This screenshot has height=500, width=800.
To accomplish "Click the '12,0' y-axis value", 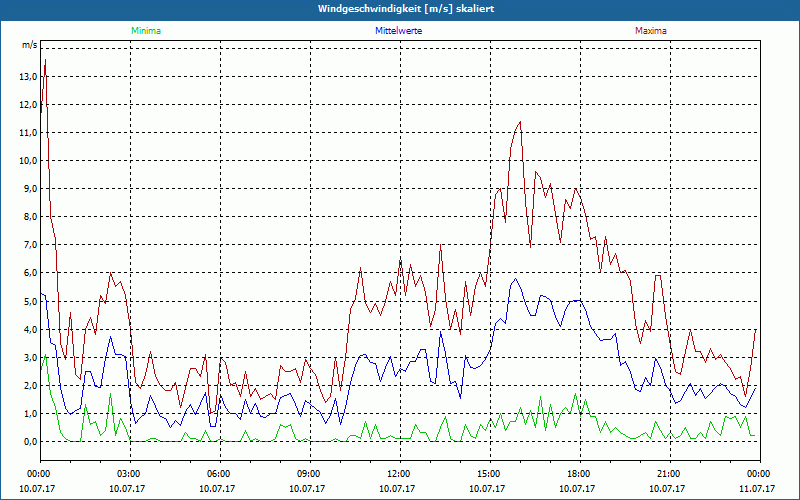I will 28,105.
